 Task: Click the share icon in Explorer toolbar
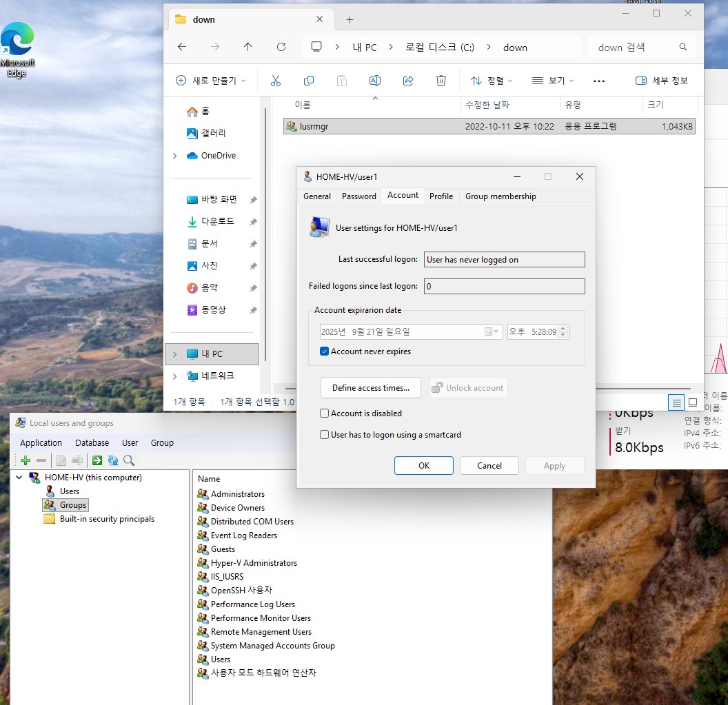[408, 81]
